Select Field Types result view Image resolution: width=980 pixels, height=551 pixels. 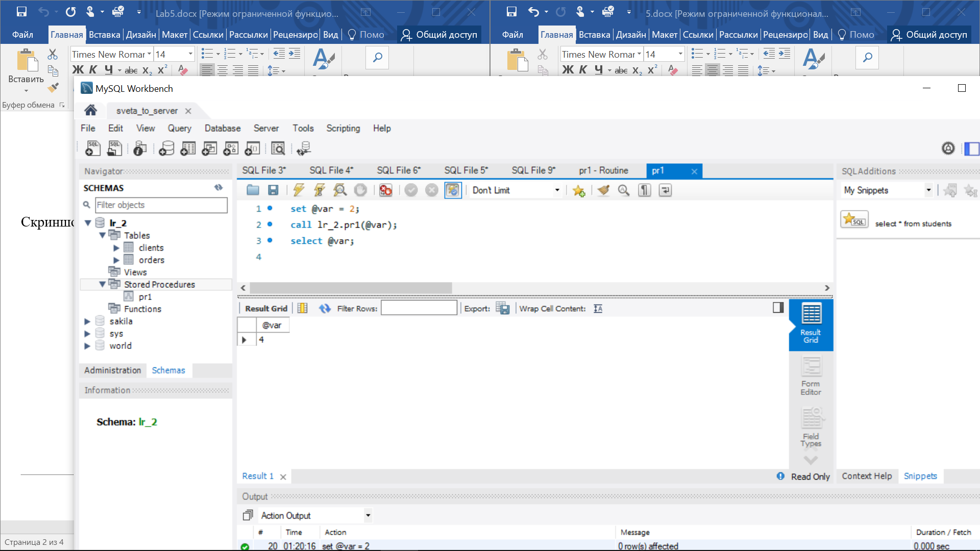(x=811, y=428)
